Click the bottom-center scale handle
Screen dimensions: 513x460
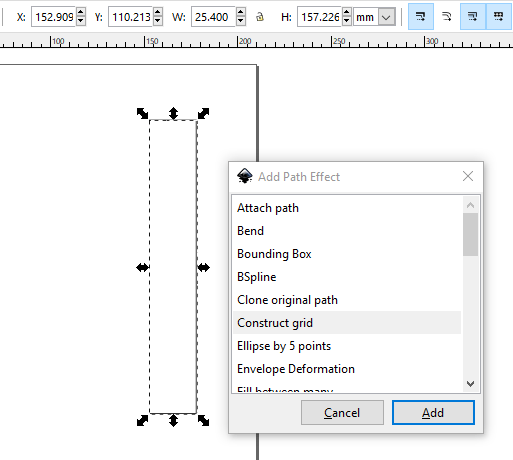coord(173,420)
